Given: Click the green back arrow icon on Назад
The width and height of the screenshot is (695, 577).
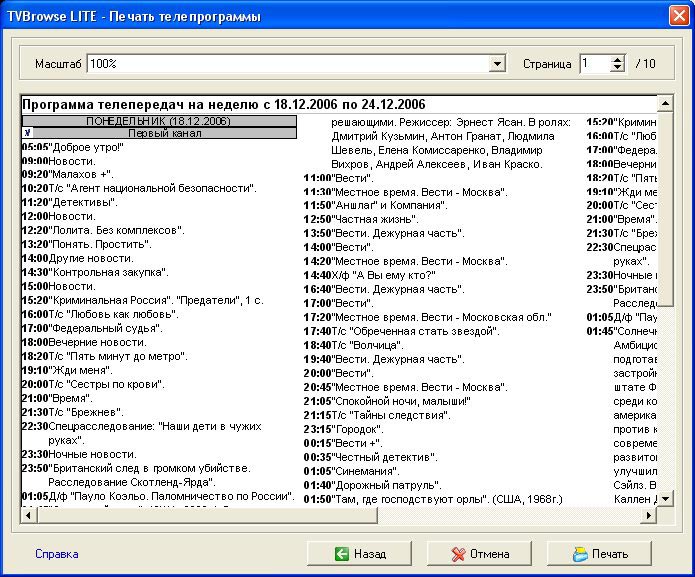Looking at the screenshot, I should point(341,554).
